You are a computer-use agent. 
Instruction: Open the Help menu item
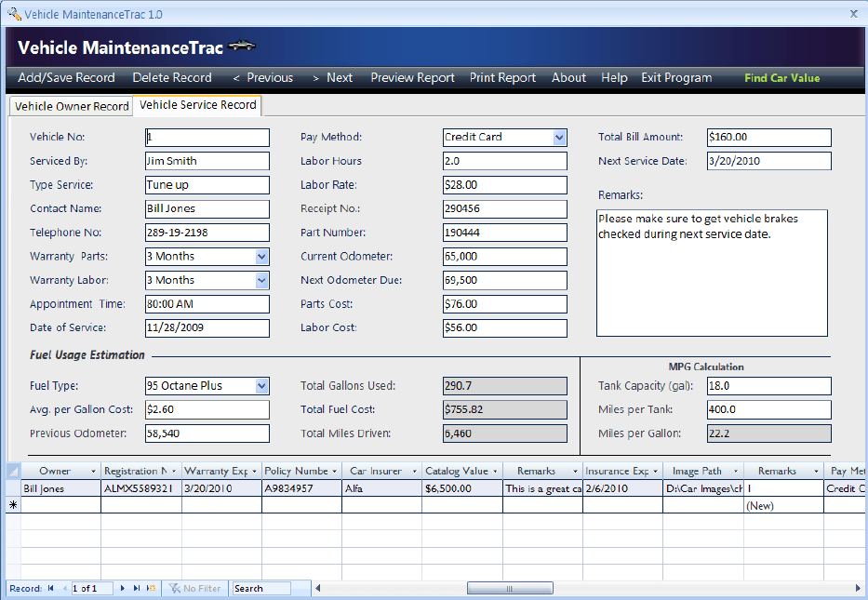click(614, 78)
